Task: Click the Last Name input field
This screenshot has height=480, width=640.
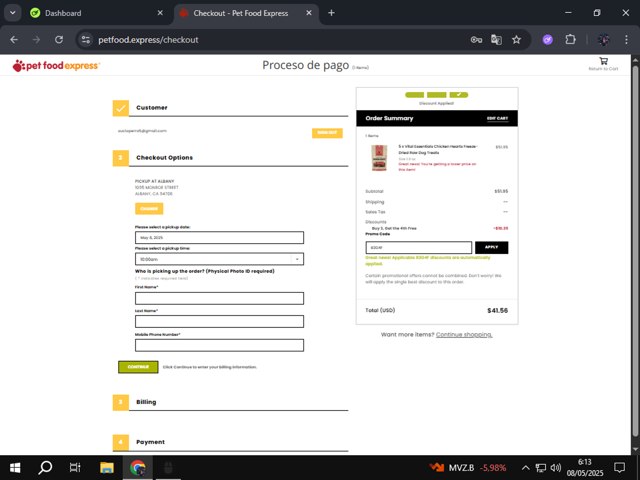Action: pyautogui.click(x=219, y=322)
